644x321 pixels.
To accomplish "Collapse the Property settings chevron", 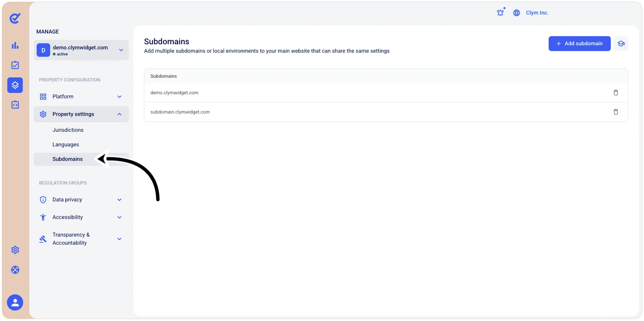I will coord(119,114).
